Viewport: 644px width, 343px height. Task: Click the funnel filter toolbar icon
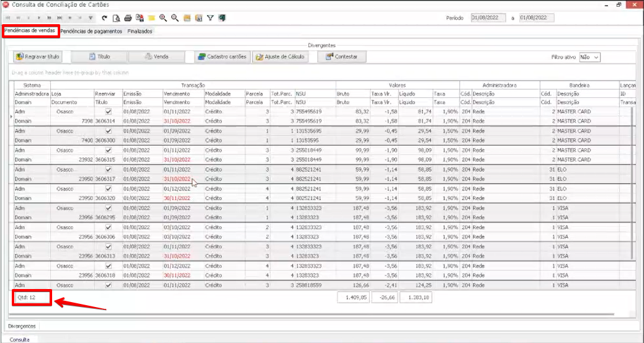210,18
